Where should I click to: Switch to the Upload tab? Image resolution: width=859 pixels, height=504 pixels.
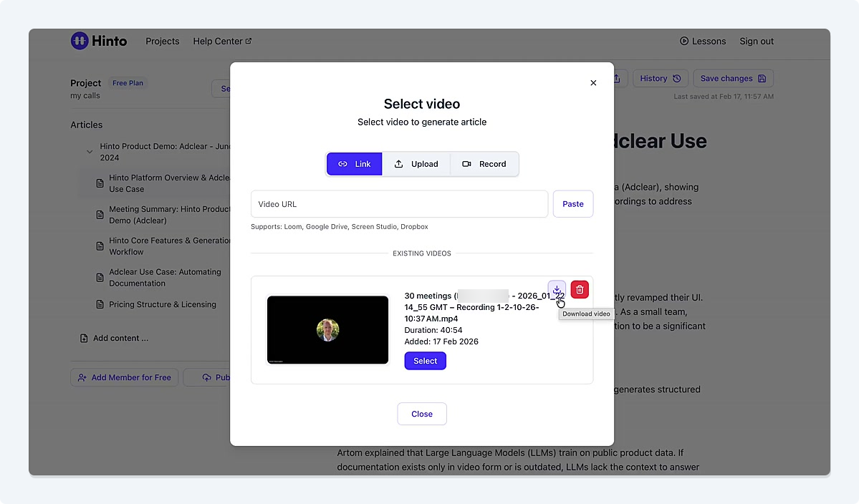(416, 164)
